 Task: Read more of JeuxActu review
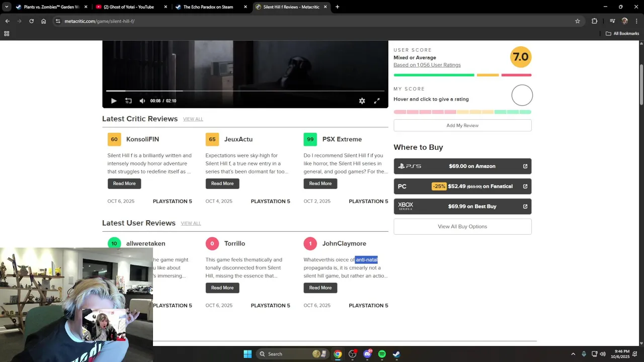tap(222, 184)
